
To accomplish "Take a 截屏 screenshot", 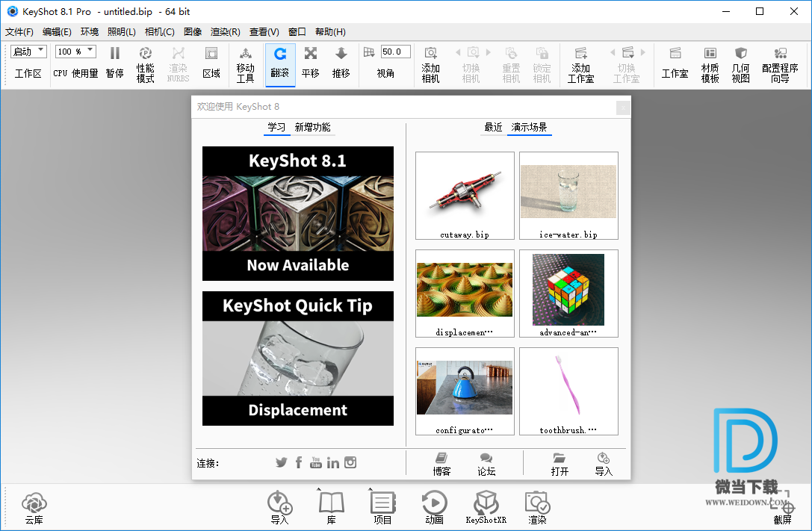I will tap(782, 509).
